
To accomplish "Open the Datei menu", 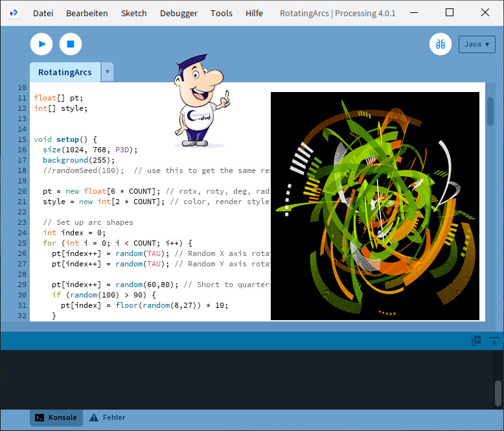I will (x=43, y=13).
